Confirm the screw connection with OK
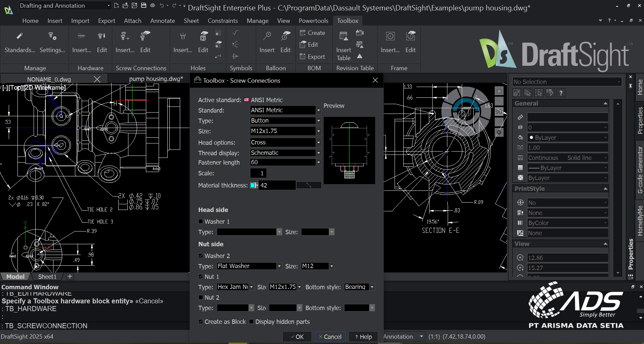 pyautogui.click(x=296, y=336)
